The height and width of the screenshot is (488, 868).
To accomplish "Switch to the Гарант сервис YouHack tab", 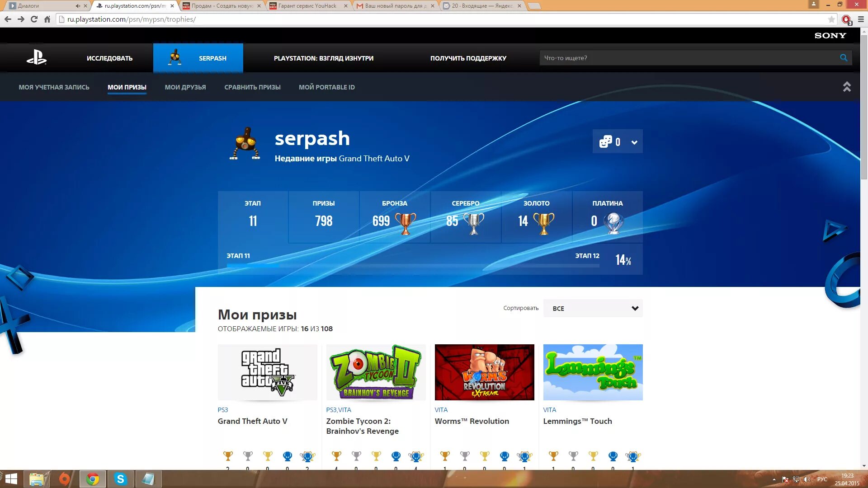I will pyautogui.click(x=307, y=6).
